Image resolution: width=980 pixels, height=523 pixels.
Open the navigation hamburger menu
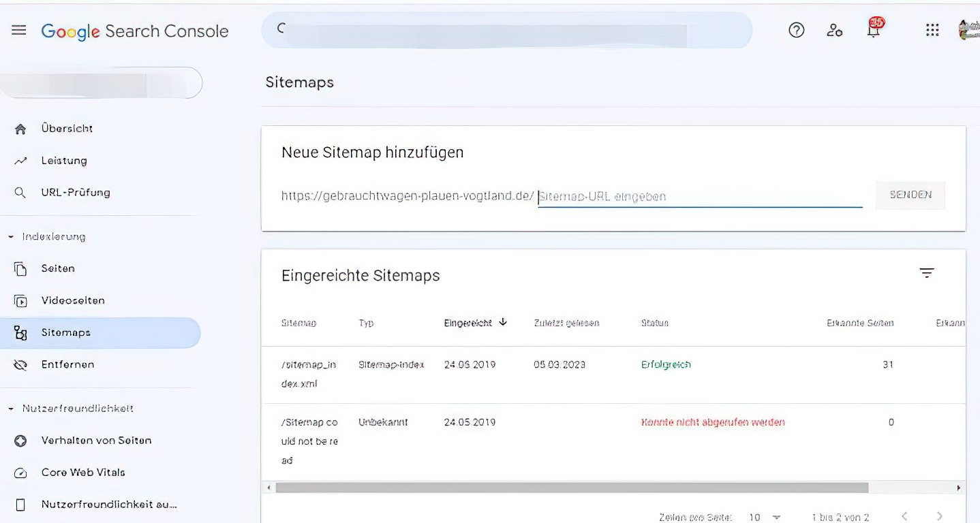point(18,29)
